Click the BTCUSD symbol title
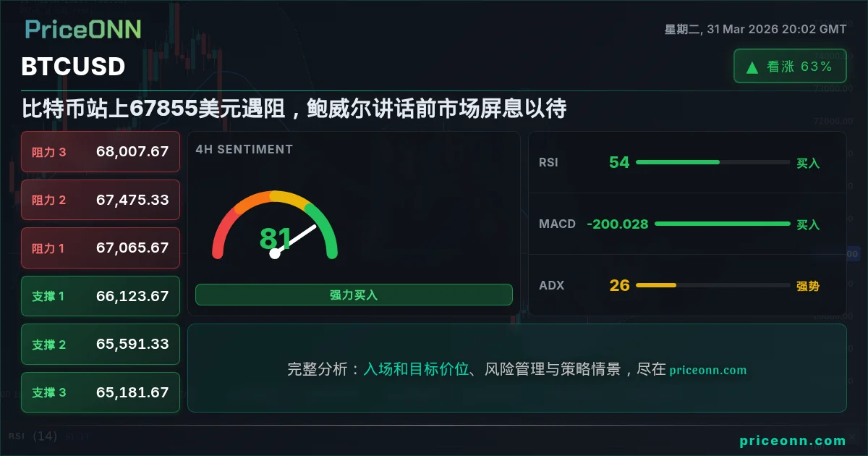Image resolution: width=868 pixels, height=456 pixels. pyautogui.click(x=73, y=67)
